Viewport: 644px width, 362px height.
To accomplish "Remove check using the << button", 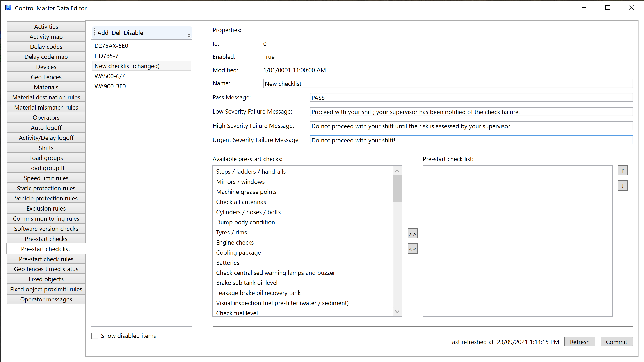I will [413, 249].
